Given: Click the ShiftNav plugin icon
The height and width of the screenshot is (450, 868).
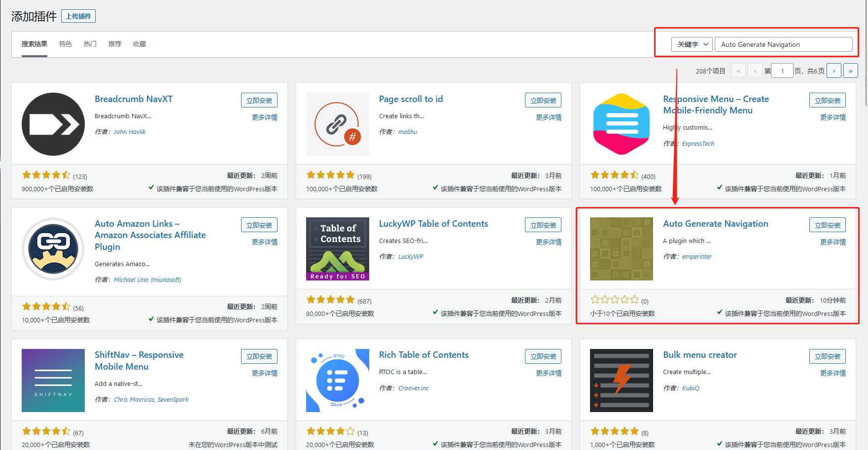Looking at the screenshot, I should pos(53,381).
